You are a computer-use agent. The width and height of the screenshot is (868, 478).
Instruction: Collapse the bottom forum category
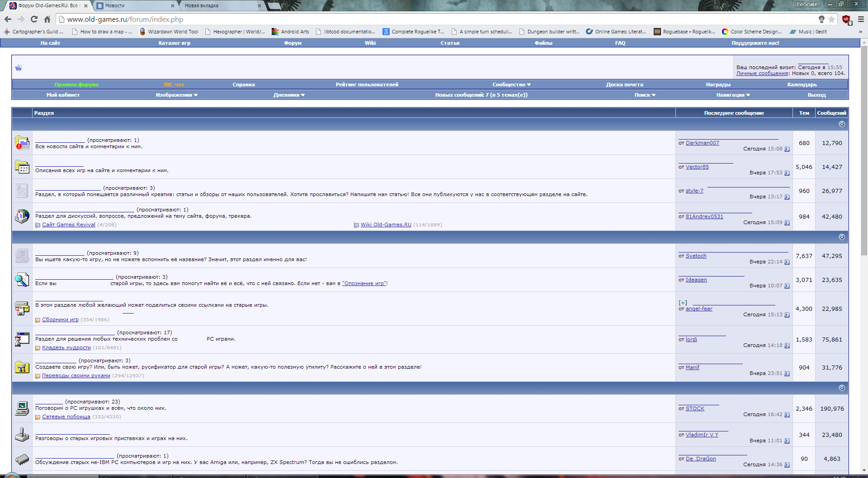coord(841,387)
